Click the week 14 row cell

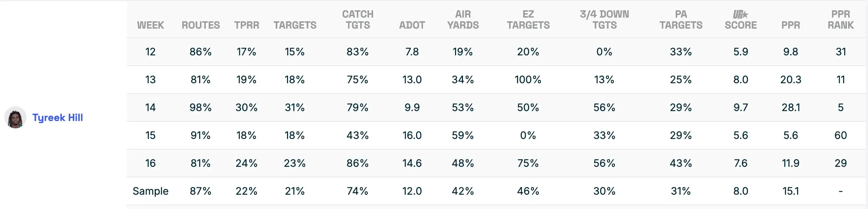pyautogui.click(x=150, y=107)
